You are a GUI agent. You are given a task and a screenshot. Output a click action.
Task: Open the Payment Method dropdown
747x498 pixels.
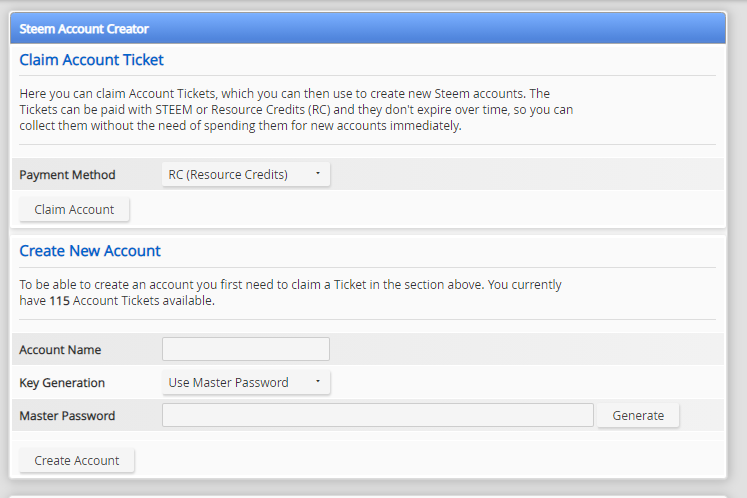point(246,174)
